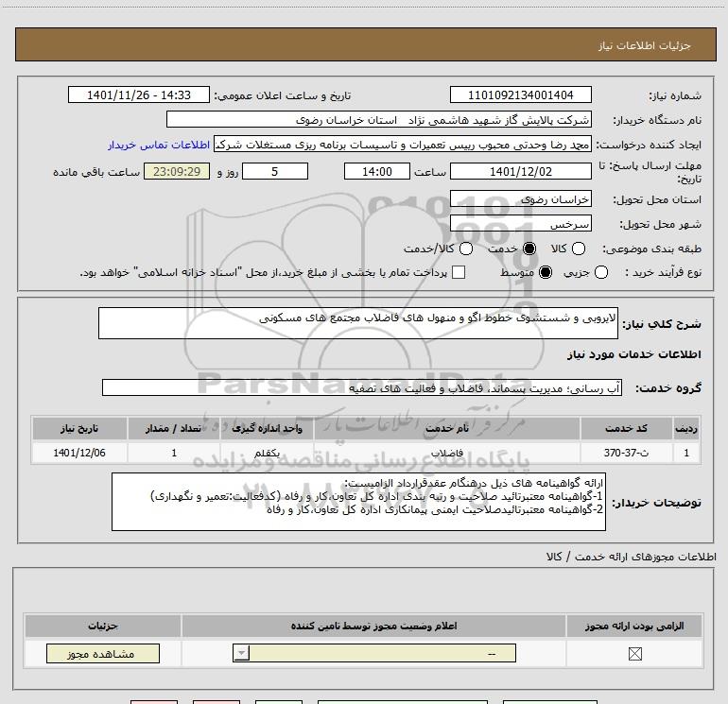Click the service name cell فاضلاب
The height and width of the screenshot is (704, 728).
pos(447,453)
